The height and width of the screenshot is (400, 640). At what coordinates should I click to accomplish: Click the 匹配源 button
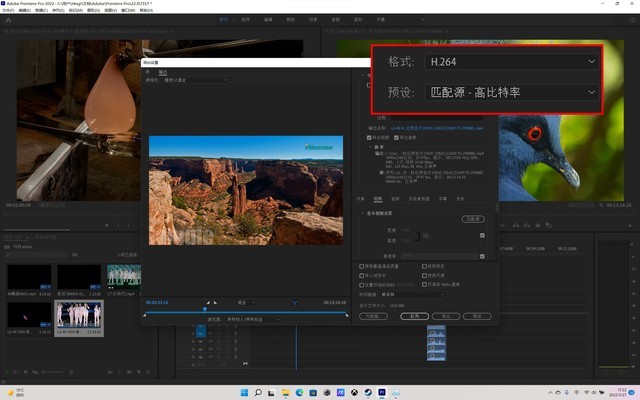pos(473,219)
